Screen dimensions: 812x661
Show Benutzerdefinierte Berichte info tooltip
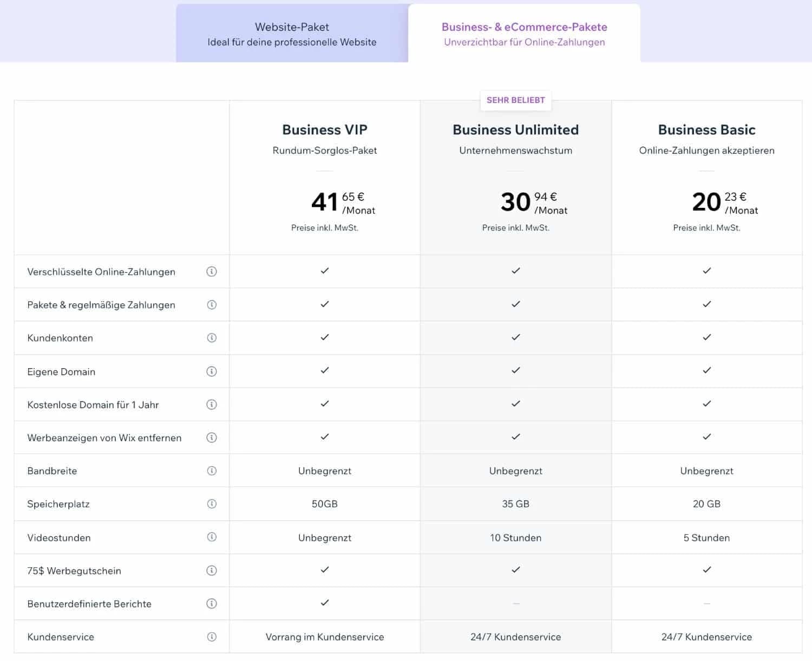pyautogui.click(x=212, y=604)
